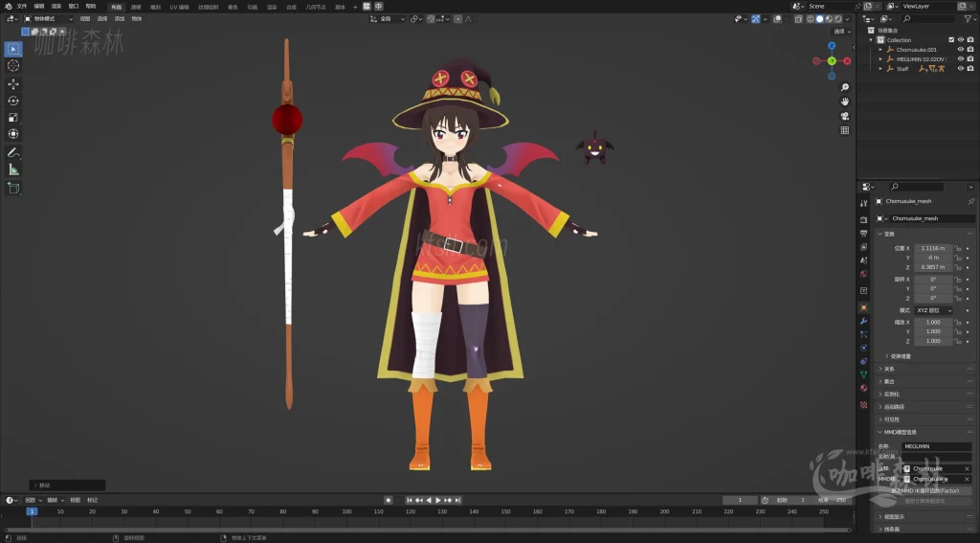The width and height of the screenshot is (980, 543).
Task: Open the Window menu
Action: 74,7
